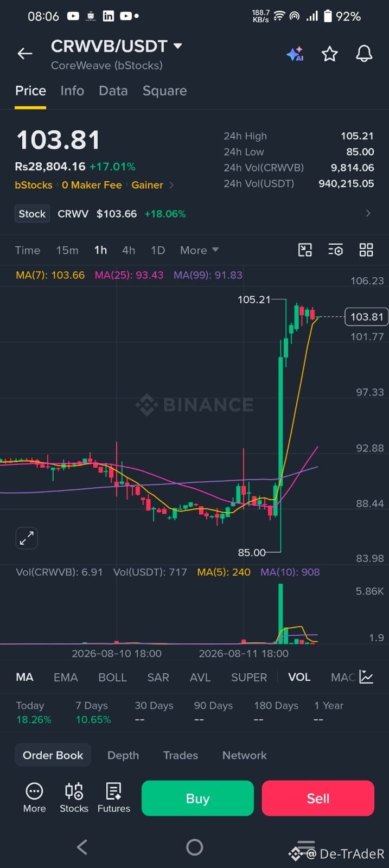The width and height of the screenshot is (389, 868).
Task: Tap the 24h Low value 85.00
Action: click(360, 152)
